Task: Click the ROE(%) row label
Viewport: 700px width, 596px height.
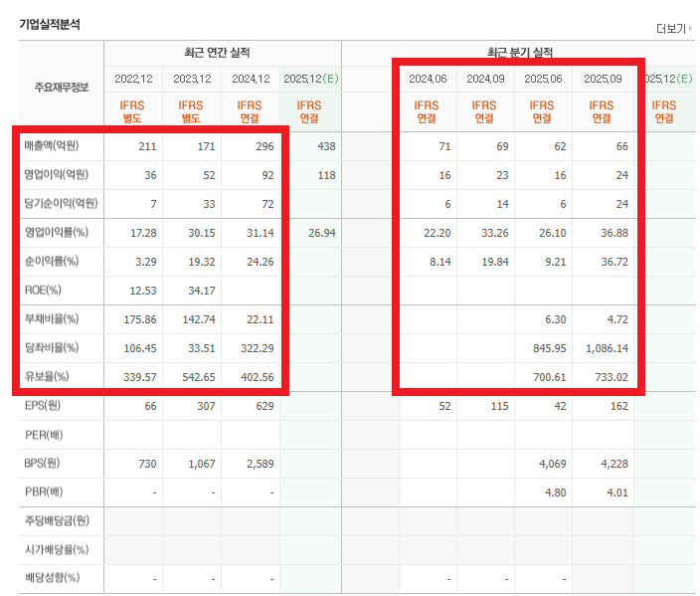Action: (x=44, y=291)
